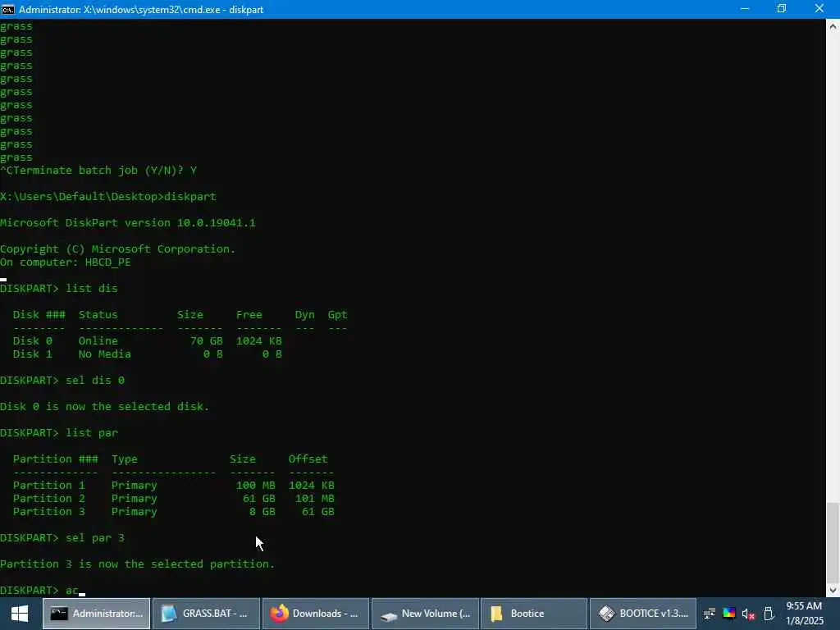Click the USB safely remove tray icon
Screen dimensions: 840x630
coord(768,614)
